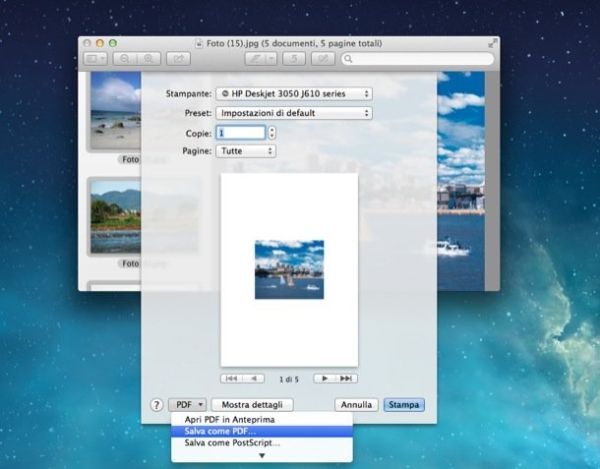Open the Pagine dropdown set to Tutte

point(246,151)
